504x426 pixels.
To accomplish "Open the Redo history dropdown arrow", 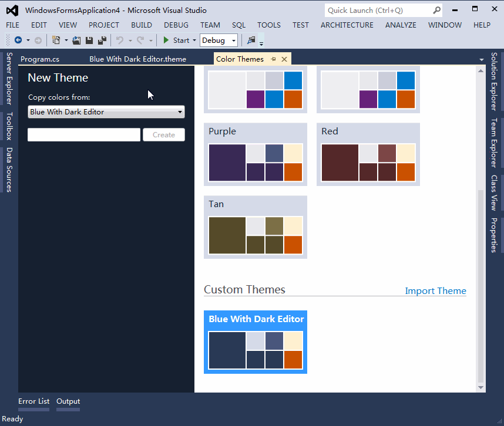I will click(x=151, y=40).
